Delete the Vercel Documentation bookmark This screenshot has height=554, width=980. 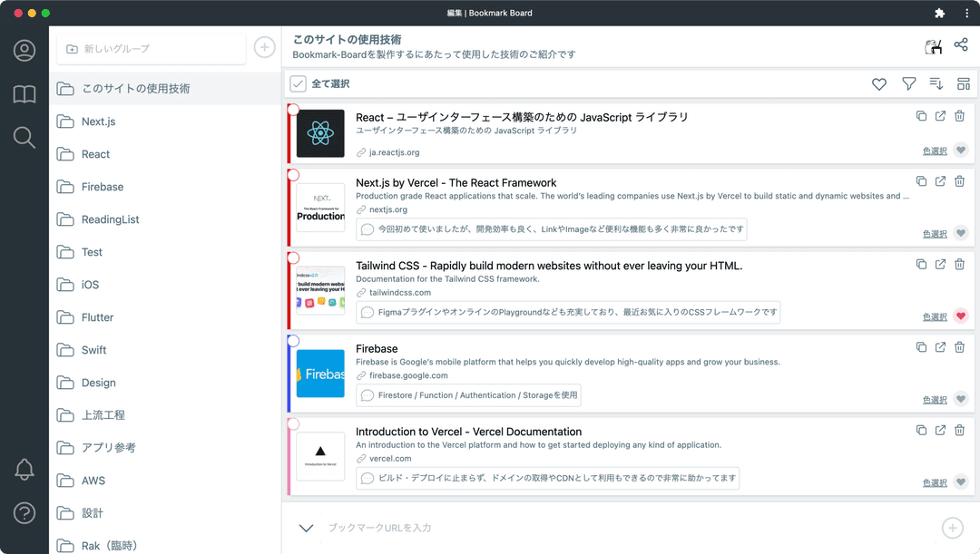click(x=959, y=431)
